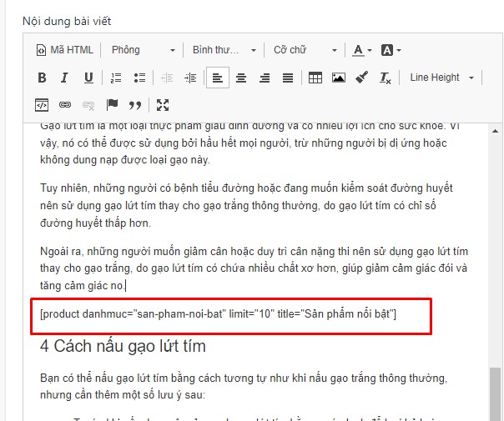Open the Phông font dropdown
This screenshot has height=421, width=504.
click(143, 50)
